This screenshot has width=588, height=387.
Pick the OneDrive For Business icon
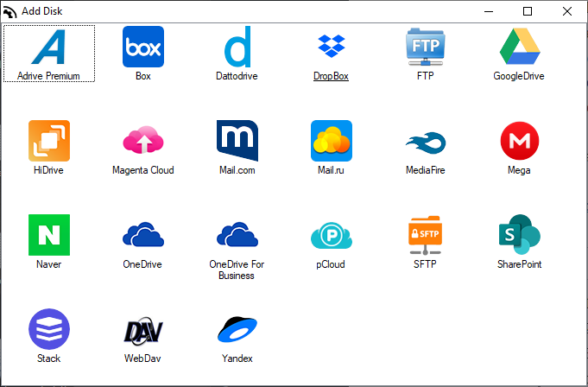point(237,234)
